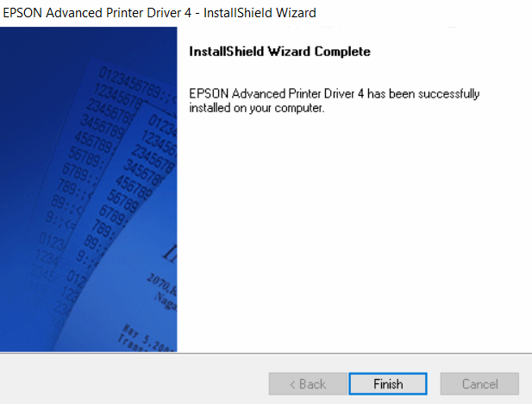Select the 'InstallShield Wizard Complete' heading
This screenshot has width=532, height=404.
click(279, 52)
